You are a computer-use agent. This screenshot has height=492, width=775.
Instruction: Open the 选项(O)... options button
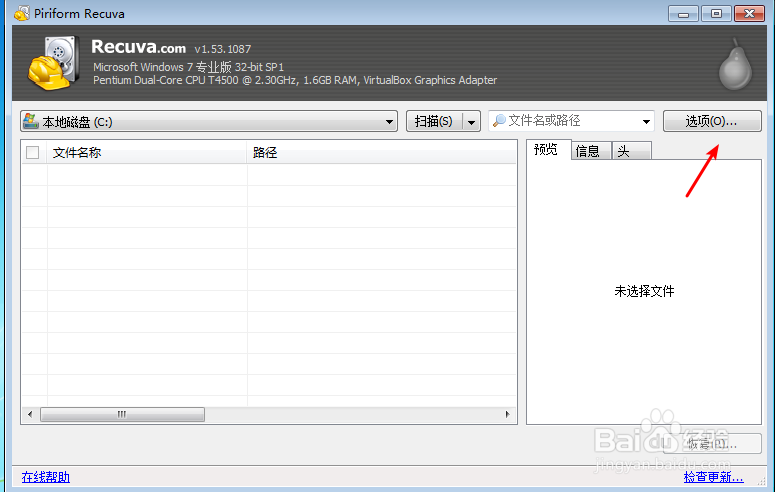click(x=712, y=121)
